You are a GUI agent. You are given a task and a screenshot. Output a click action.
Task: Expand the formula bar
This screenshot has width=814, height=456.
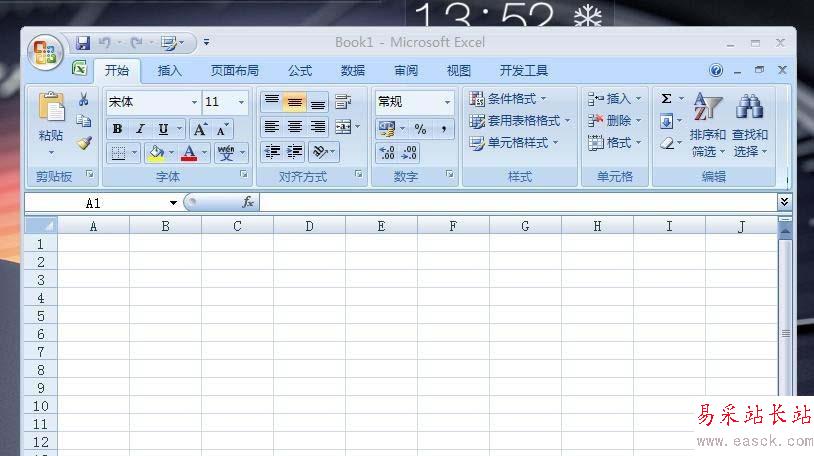point(784,201)
